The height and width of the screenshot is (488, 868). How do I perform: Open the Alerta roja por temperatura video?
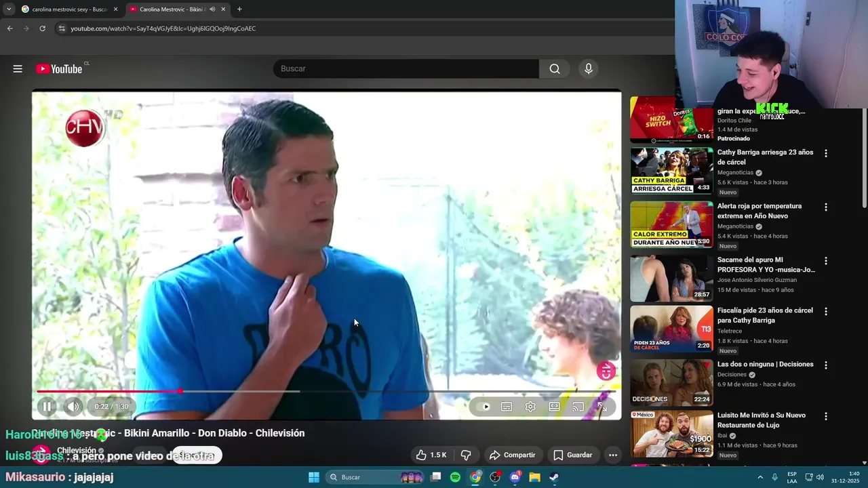click(x=759, y=211)
